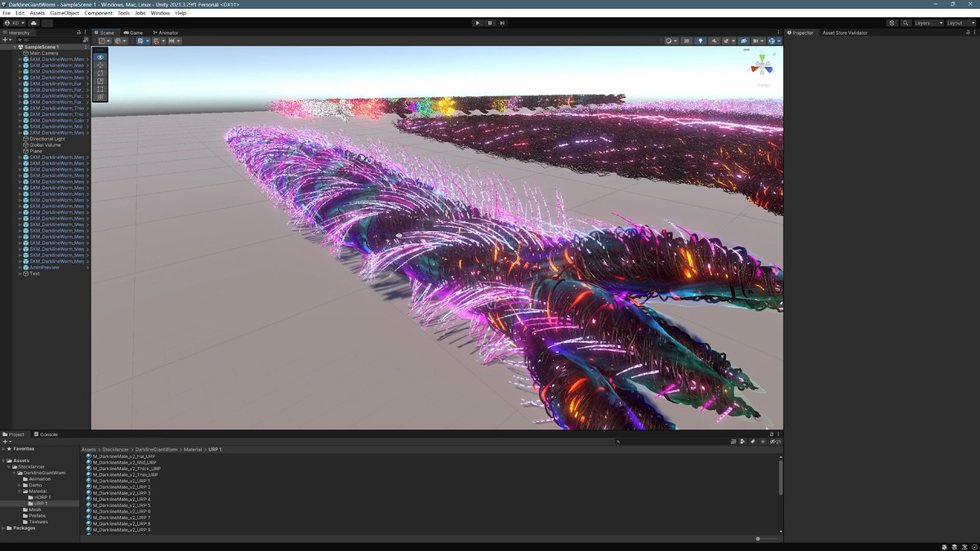Toggle scene lighting bulb button
980x551 pixels.
pyautogui.click(x=700, y=41)
